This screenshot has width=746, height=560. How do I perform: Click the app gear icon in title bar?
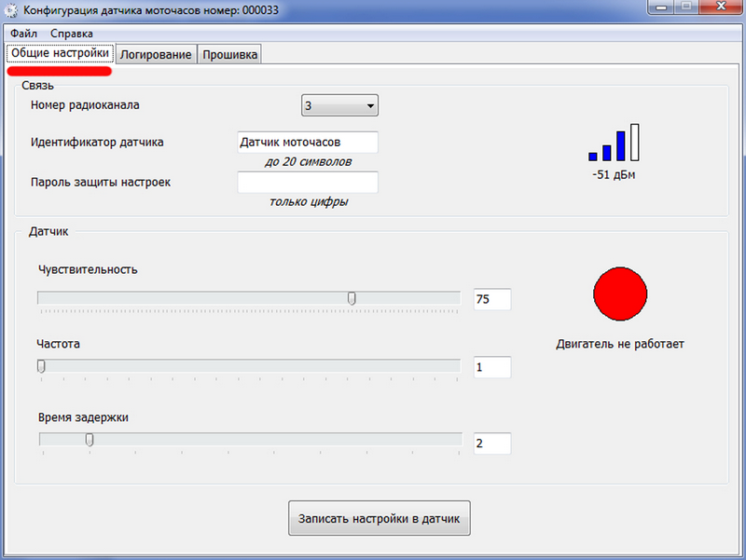point(10,10)
